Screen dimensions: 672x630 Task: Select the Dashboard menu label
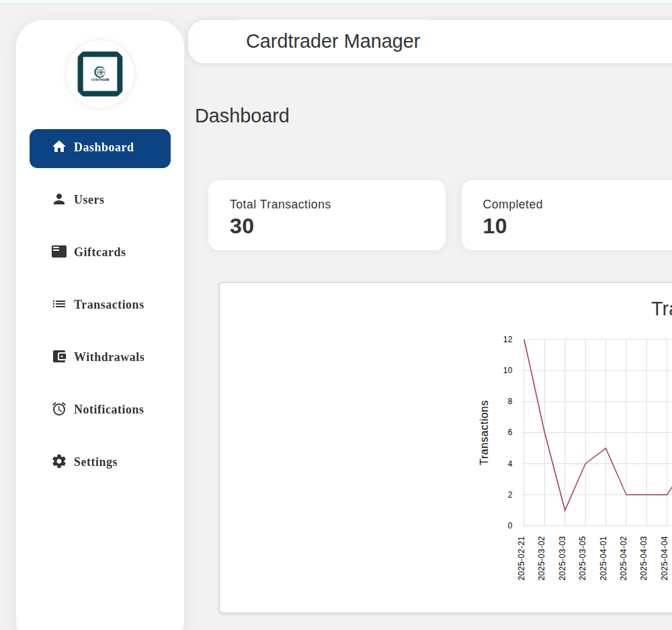[103, 147]
